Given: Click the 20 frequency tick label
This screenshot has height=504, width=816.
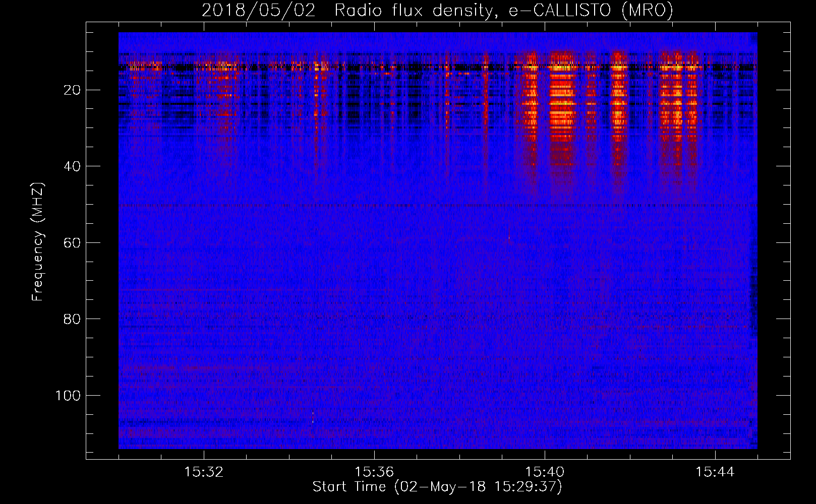Looking at the screenshot, I should [72, 90].
